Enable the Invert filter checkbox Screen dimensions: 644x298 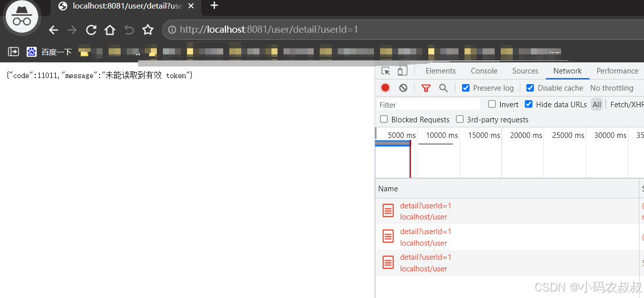[x=492, y=104]
